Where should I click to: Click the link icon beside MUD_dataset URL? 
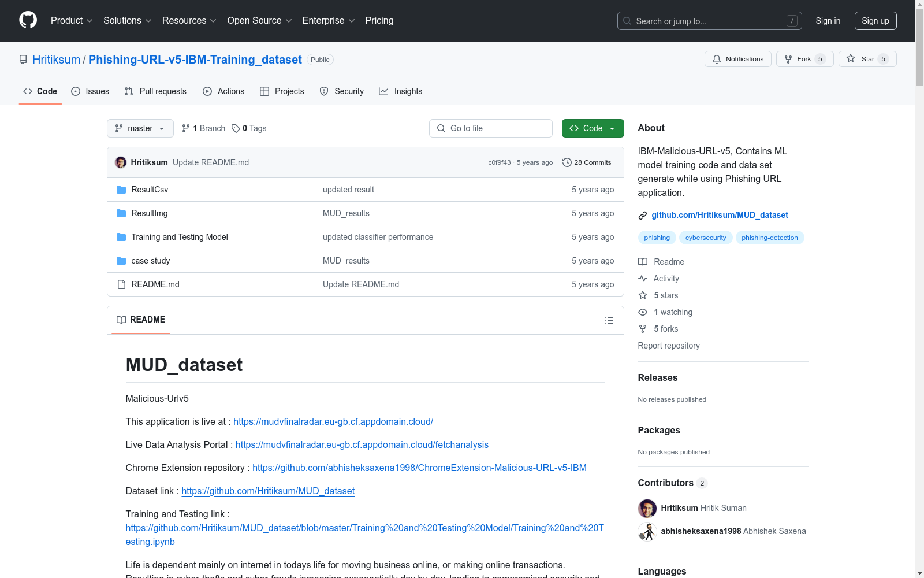coord(642,216)
